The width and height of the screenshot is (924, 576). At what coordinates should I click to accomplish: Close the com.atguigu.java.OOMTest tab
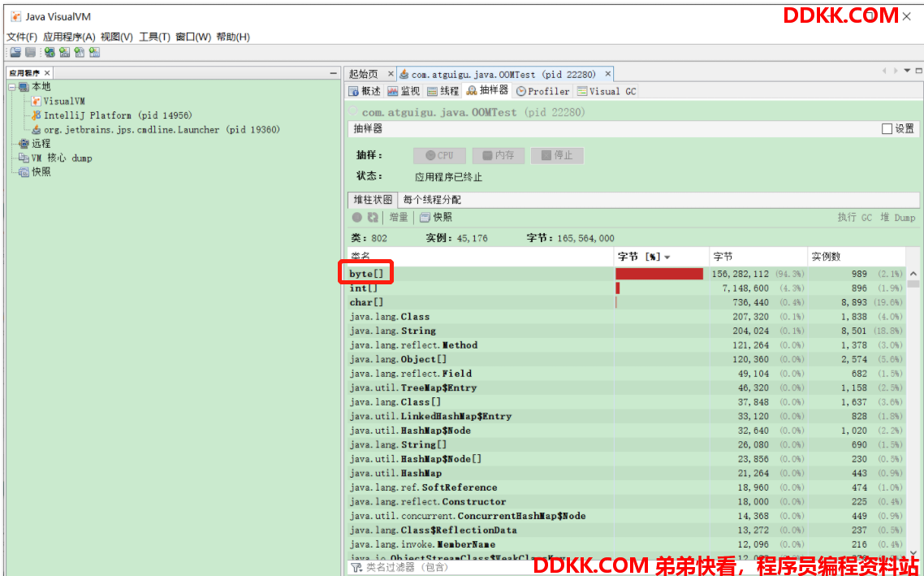coord(607,74)
